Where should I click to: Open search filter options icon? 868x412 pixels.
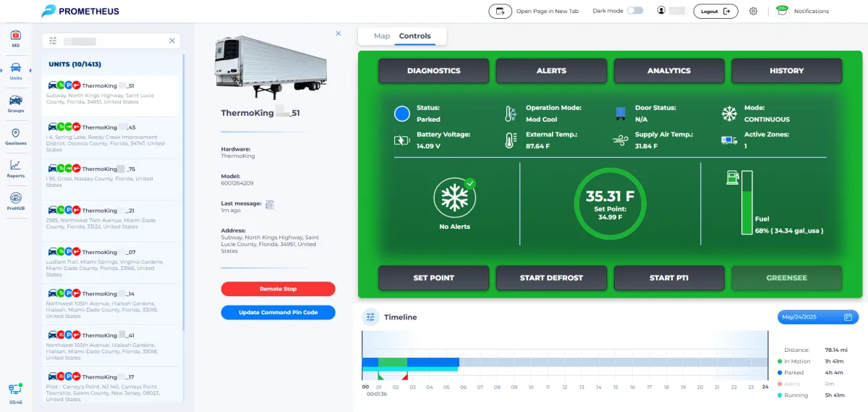click(53, 41)
